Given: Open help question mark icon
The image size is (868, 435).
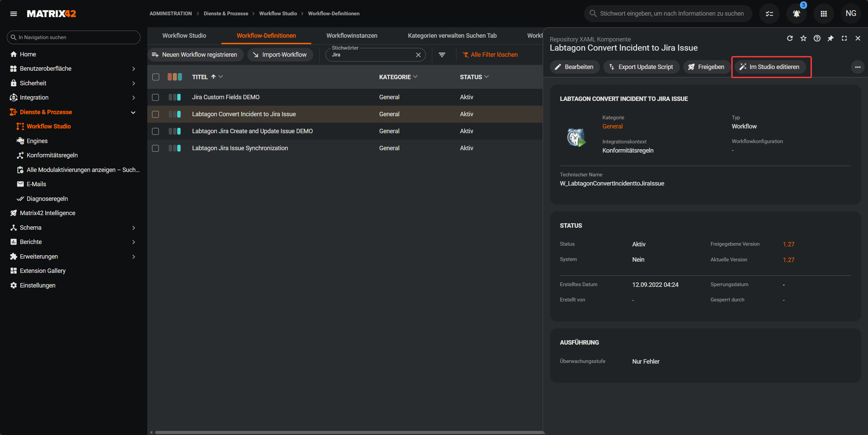Looking at the screenshot, I should point(817,38).
